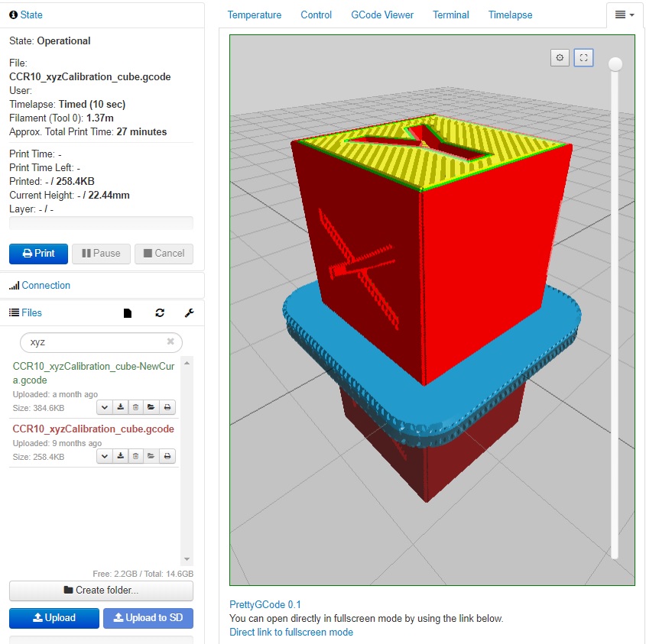
Task: Open file list settings with wrench icon
Action: [x=189, y=312]
